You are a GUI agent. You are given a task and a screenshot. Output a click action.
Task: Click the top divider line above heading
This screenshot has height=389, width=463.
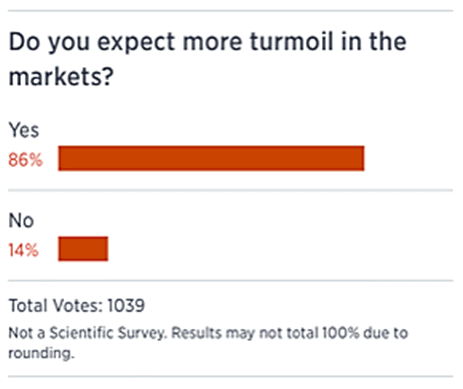[231, 11]
